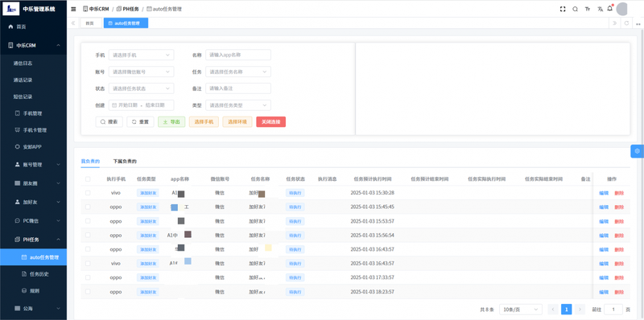Open the notification bell
This screenshot has height=320, width=644.
(610, 9)
